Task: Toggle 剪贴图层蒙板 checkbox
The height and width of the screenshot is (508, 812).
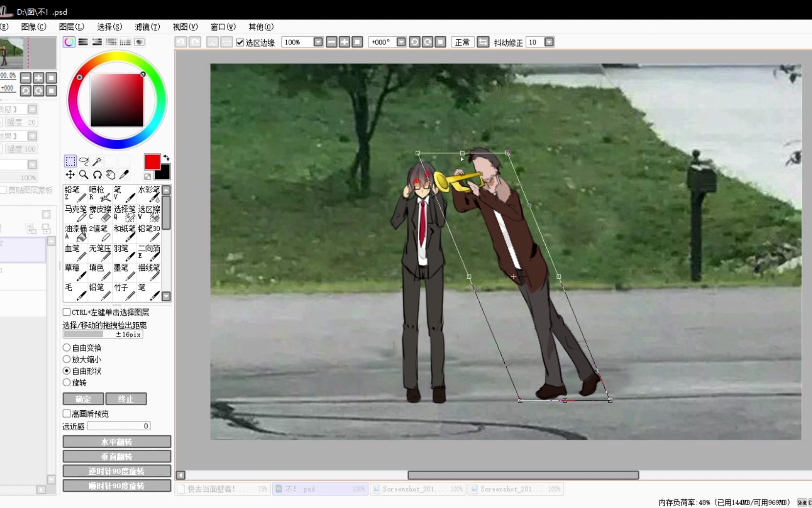Action: (3, 190)
